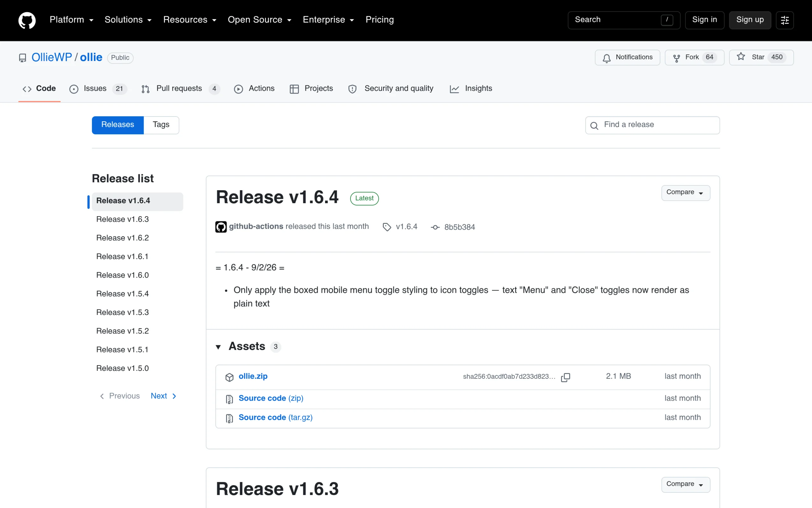Viewport: 812px width, 508px height.
Task: Click the search magnifier in Find a release
Action: [594, 125]
